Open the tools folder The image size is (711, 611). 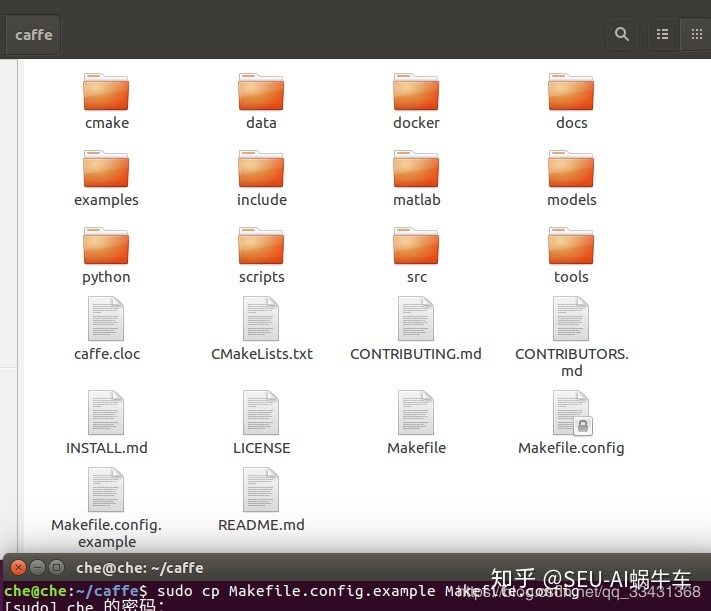click(571, 246)
